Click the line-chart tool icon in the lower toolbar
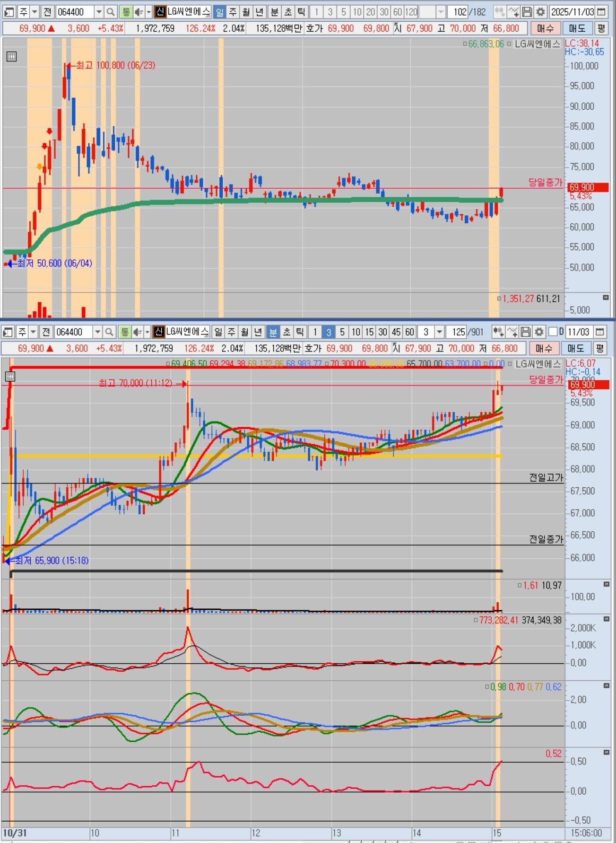 coord(512,332)
